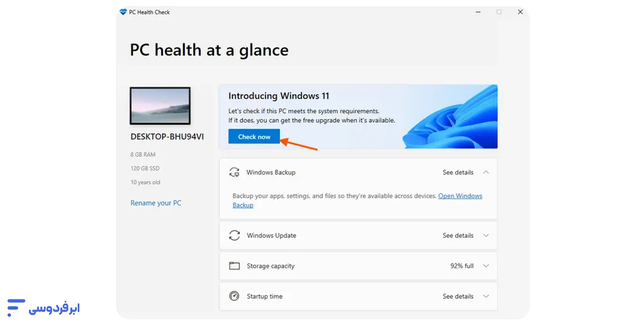This screenshot has width=644, height=324.
Task: Minimize the PC Health Check window
Action: coord(478,13)
